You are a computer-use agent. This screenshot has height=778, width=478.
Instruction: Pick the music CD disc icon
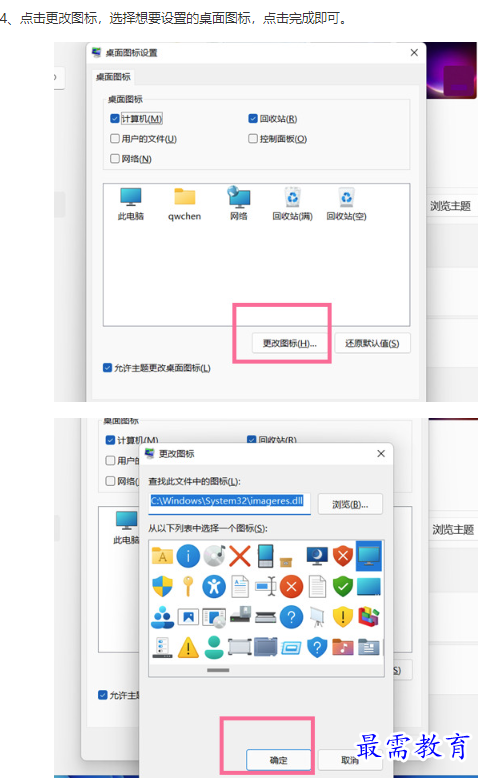tap(214, 556)
